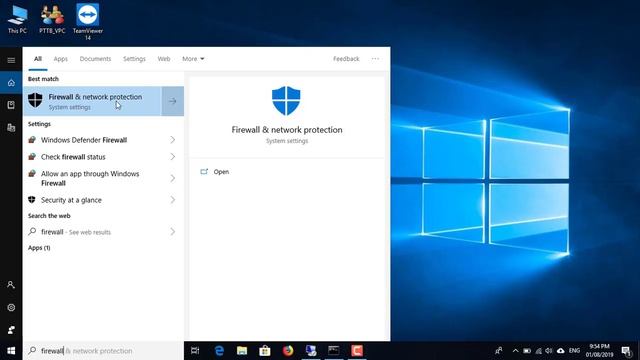Open Firewall & network protection best match
Screen dimensions: 640x360
(x=93, y=101)
